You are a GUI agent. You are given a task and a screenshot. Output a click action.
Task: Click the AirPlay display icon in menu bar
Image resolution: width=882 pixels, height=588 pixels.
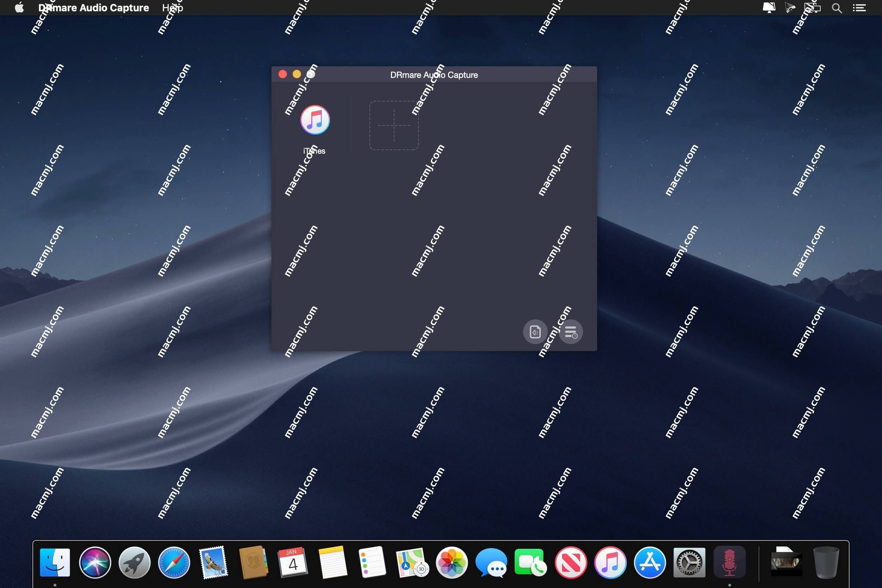coord(769,8)
